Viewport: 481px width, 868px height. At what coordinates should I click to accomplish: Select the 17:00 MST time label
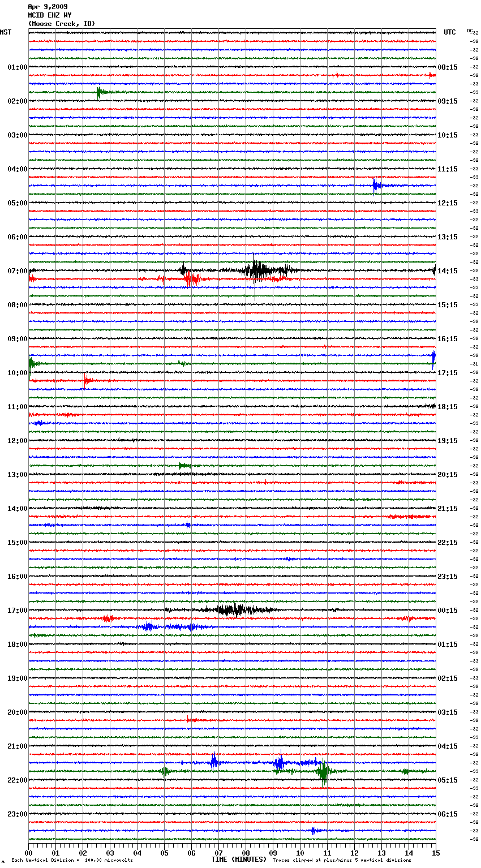pyautogui.click(x=18, y=611)
